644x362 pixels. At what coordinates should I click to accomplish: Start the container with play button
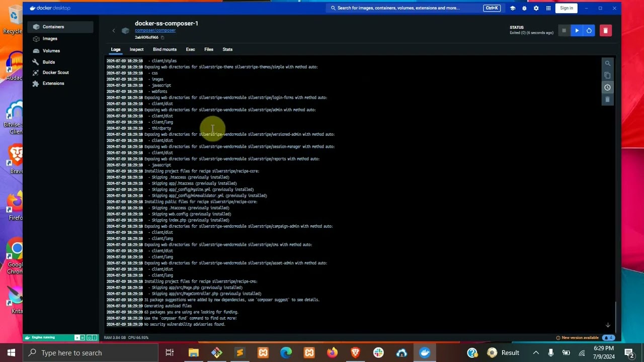click(577, 31)
